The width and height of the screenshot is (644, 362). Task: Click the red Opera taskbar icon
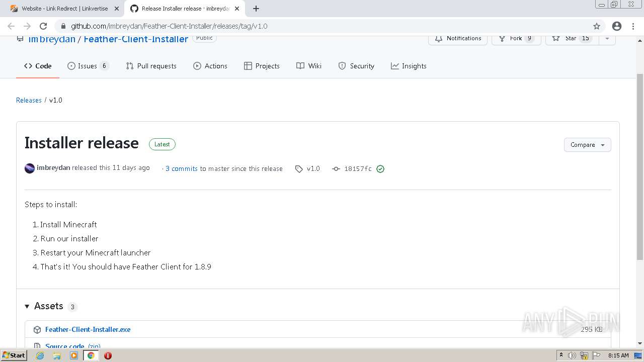pos(108,355)
